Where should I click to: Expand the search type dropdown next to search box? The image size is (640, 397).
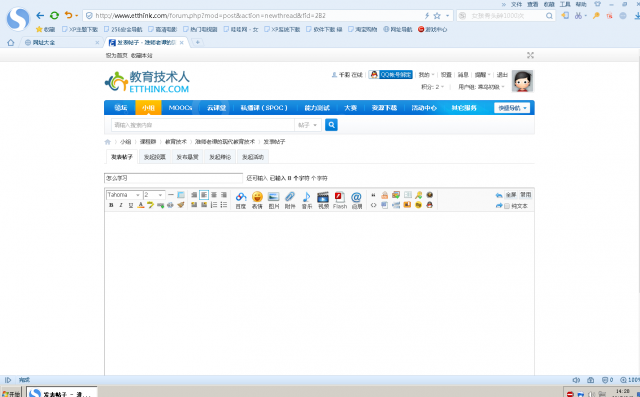coord(308,125)
